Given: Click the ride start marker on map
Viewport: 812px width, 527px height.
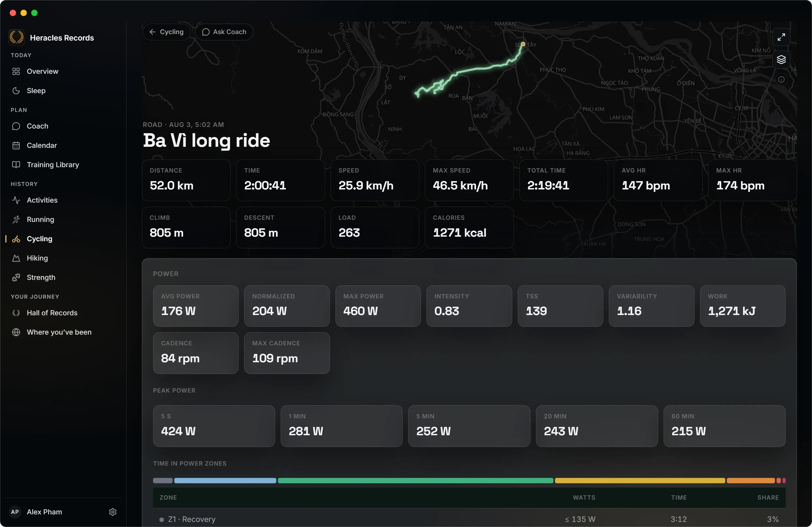Looking at the screenshot, I should coord(523,44).
